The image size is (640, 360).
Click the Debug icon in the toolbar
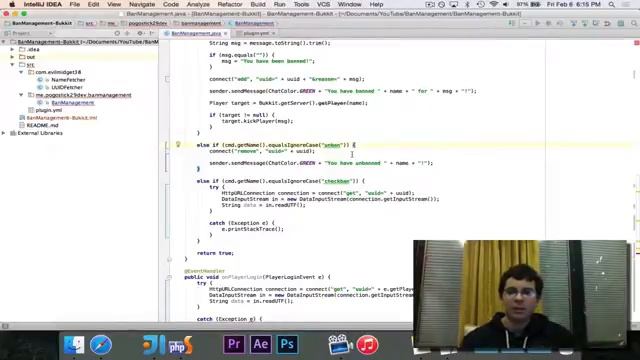click(x=548, y=23)
